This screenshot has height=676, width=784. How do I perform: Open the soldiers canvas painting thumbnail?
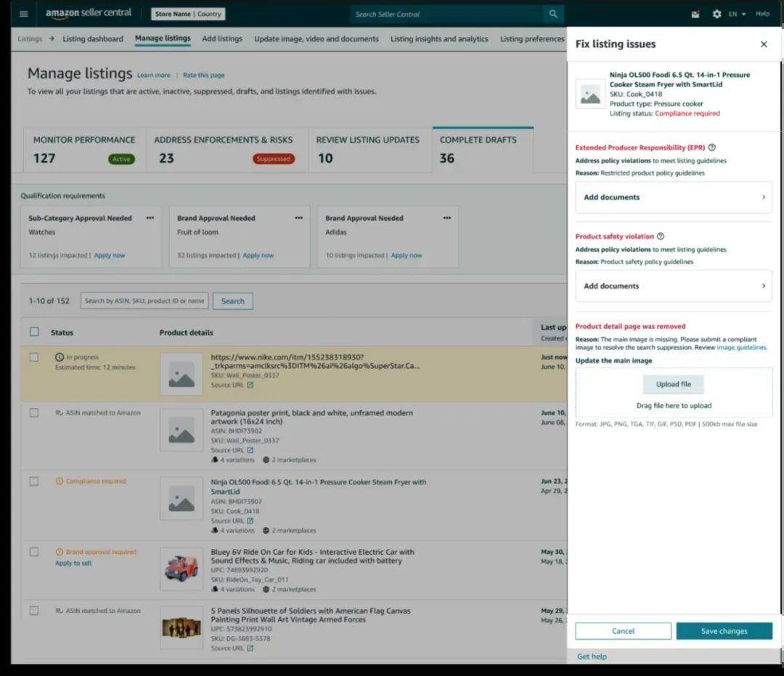[x=181, y=627]
